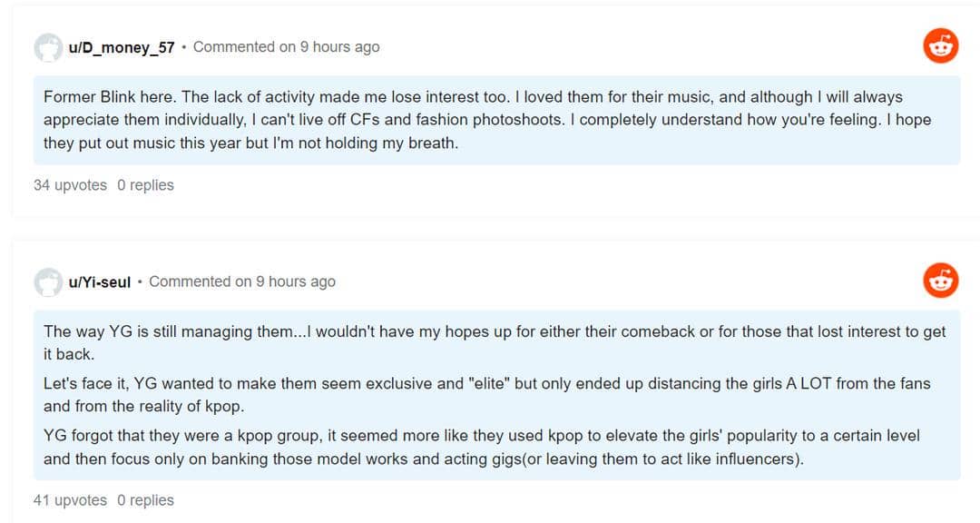
Task: Select the "The way YG is still managing" paragraph
Action: [494, 342]
